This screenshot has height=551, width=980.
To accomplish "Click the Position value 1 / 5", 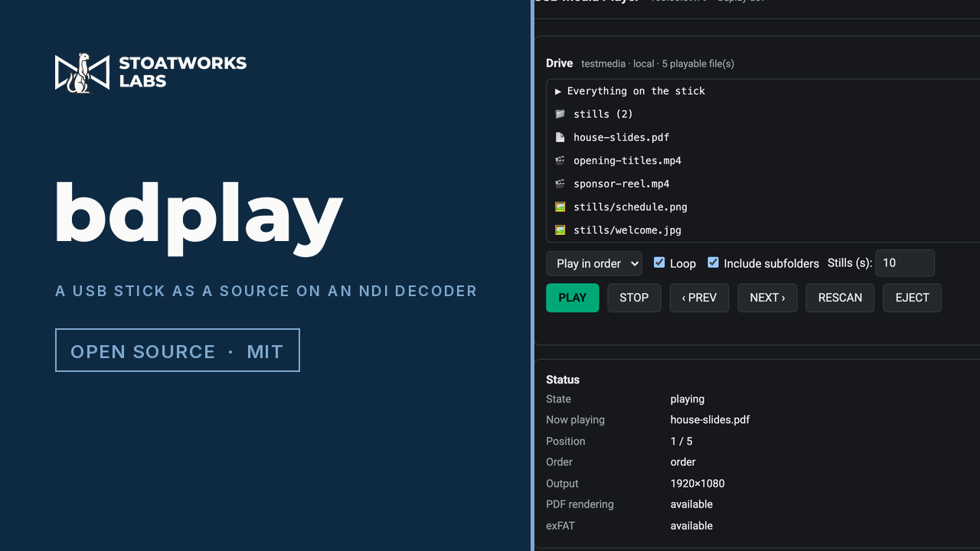I will point(681,441).
